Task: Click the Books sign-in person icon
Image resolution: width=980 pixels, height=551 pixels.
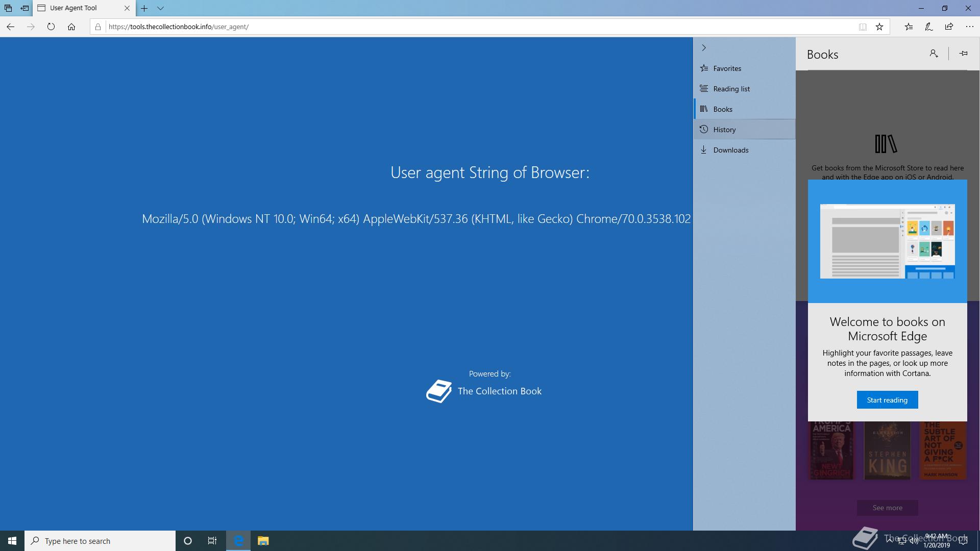Action: tap(934, 54)
